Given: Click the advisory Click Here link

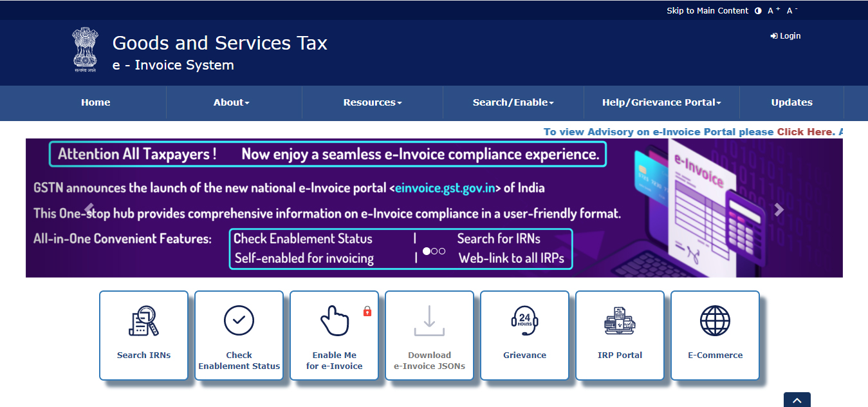Looking at the screenshot, I should pos(804,131).
